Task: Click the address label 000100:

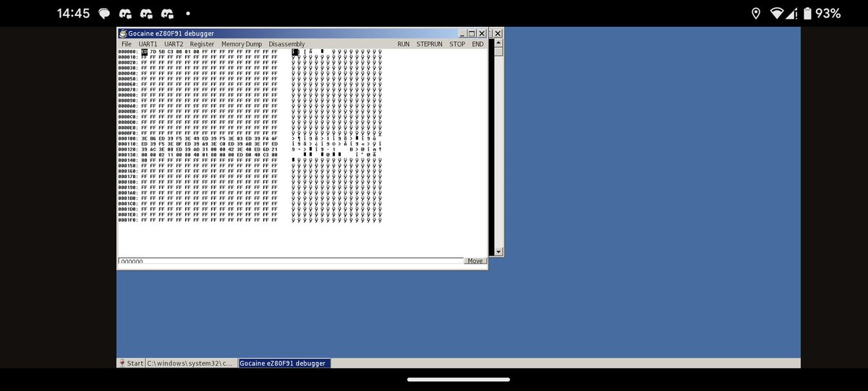Action: point(128,138)
